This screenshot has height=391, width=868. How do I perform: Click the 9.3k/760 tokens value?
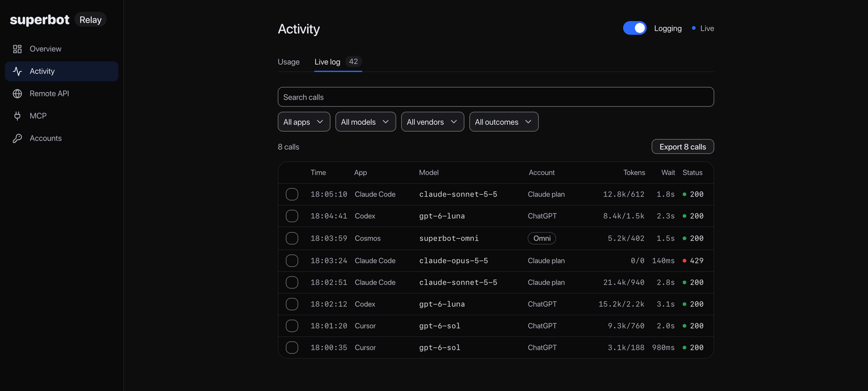coord(626,326)
